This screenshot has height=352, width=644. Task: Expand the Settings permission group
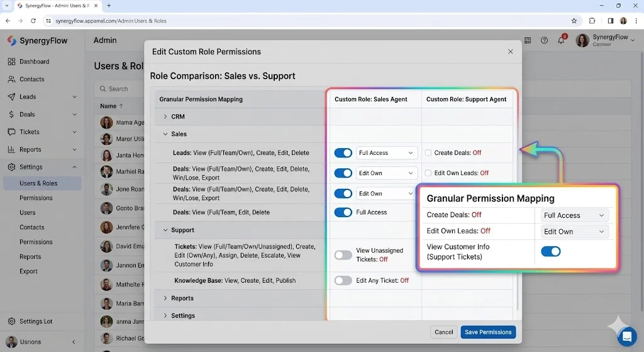coord(165,316)
